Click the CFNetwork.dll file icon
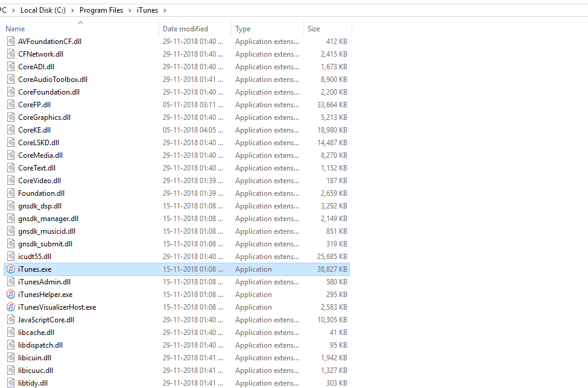The image size is (588, 388). point(11,54)
